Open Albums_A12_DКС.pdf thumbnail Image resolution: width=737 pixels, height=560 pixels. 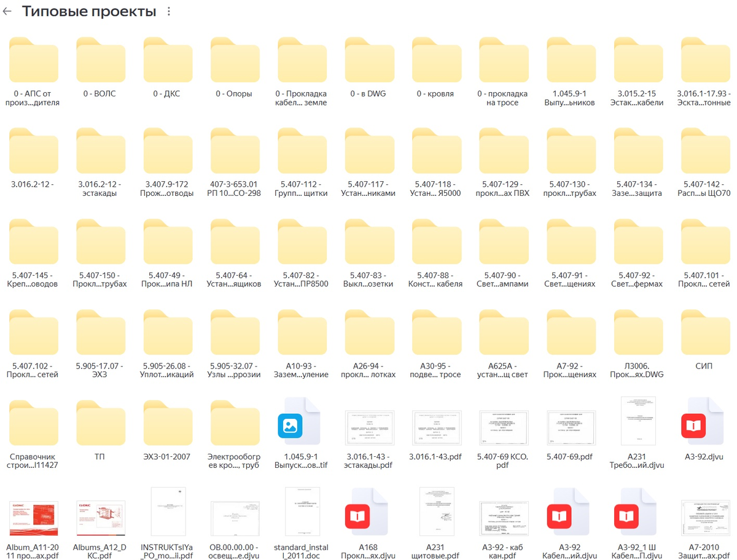pos(101,518)
